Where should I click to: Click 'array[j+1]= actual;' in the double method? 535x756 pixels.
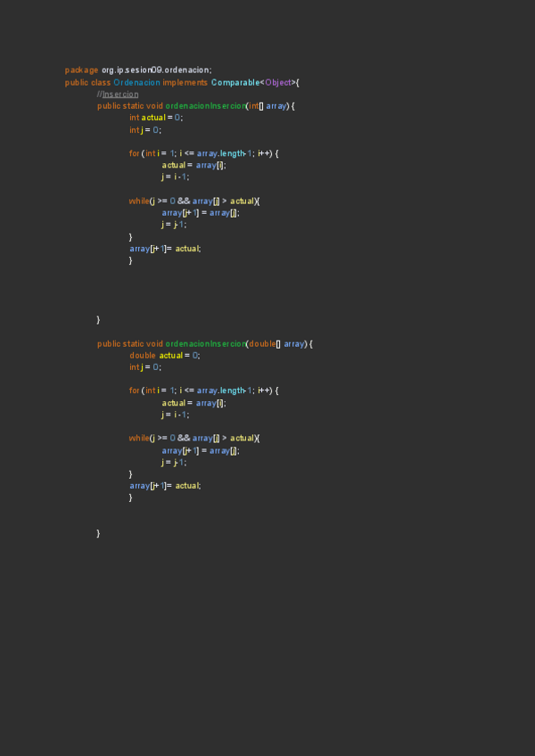(165, 485)
